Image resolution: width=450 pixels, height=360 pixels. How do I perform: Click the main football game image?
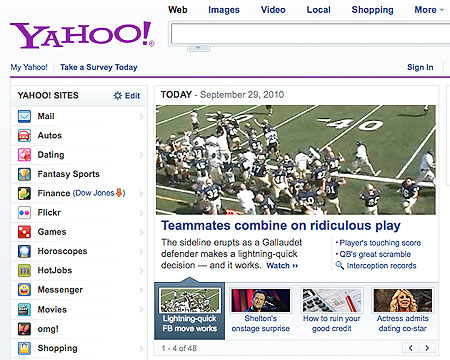tap(296, 160)
